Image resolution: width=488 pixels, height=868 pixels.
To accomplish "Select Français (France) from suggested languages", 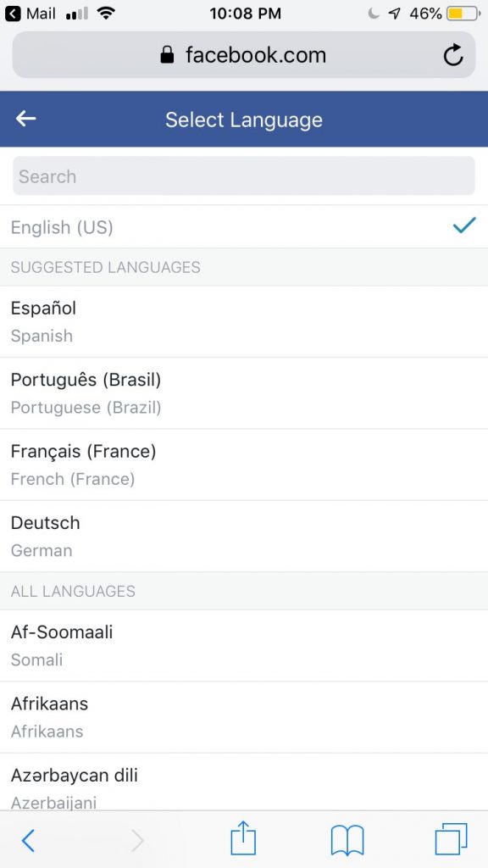I will coord(244,465).
